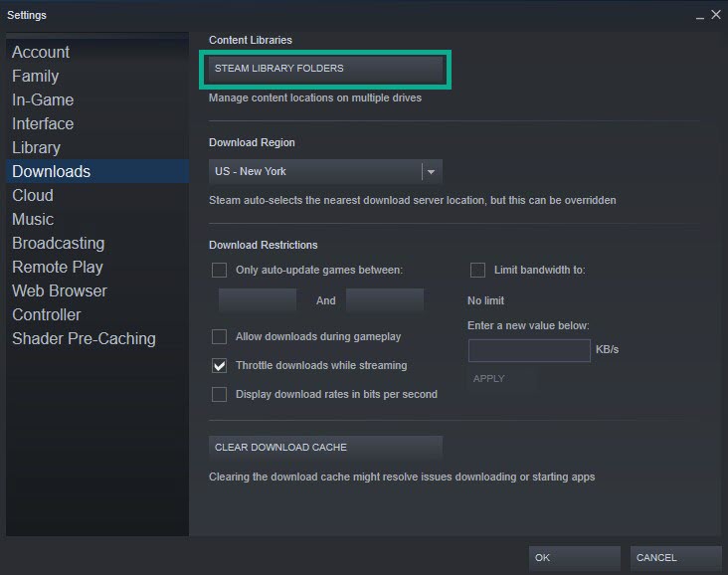The height and width of the screenshot is (575, 728).
Task: Click the Steam Library Folders button
Action: pyautogui.click(x=325, y=69)
